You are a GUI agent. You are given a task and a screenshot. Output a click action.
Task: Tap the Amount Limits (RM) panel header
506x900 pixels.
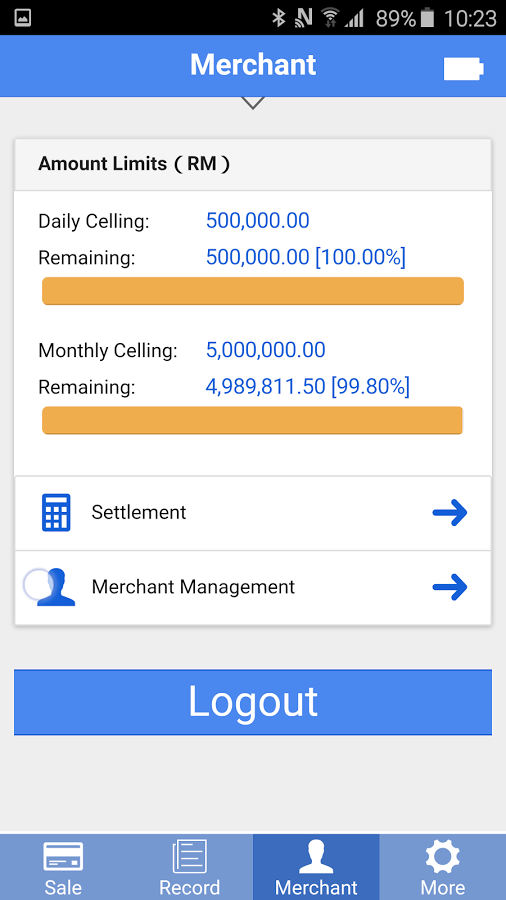[253, 165]
